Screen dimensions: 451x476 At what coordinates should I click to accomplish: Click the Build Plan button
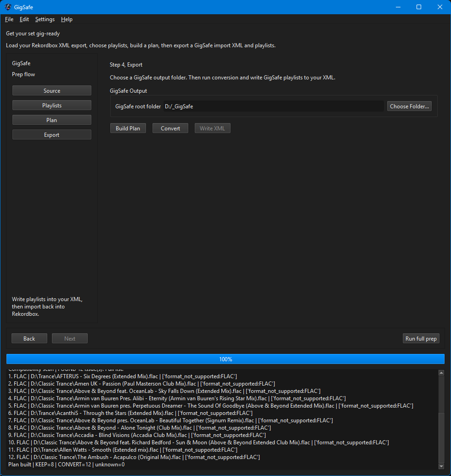128,129
